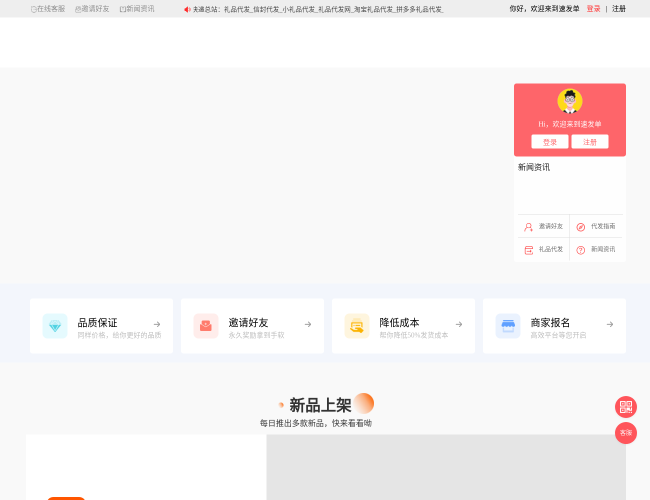Click the 邀请好友 person icon in side panel
This screenshot has width=650, height=500.
click(529, 227)
